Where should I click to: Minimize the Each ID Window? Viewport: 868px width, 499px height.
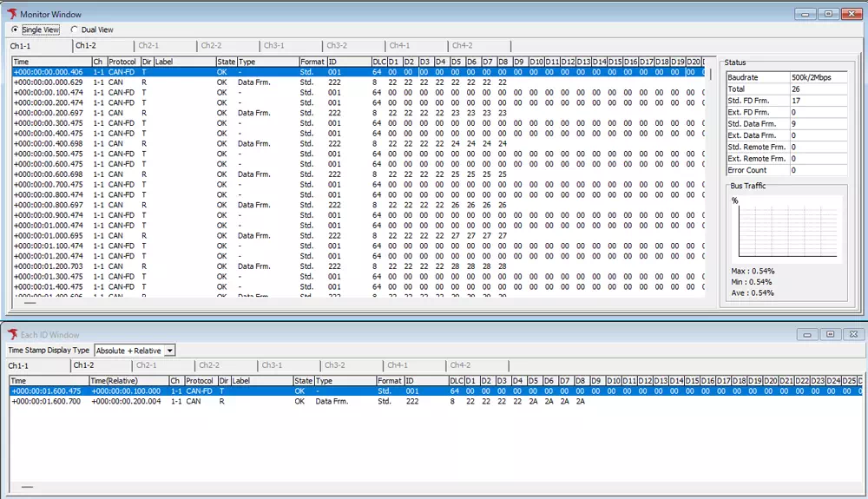[807, 334]
